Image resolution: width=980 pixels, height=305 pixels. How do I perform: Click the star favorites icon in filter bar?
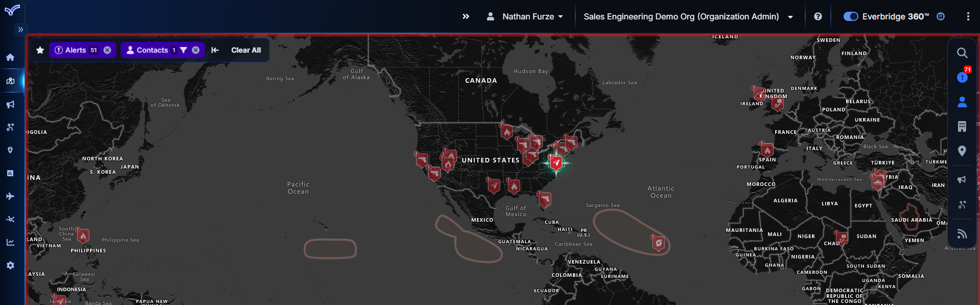(40, 50)
